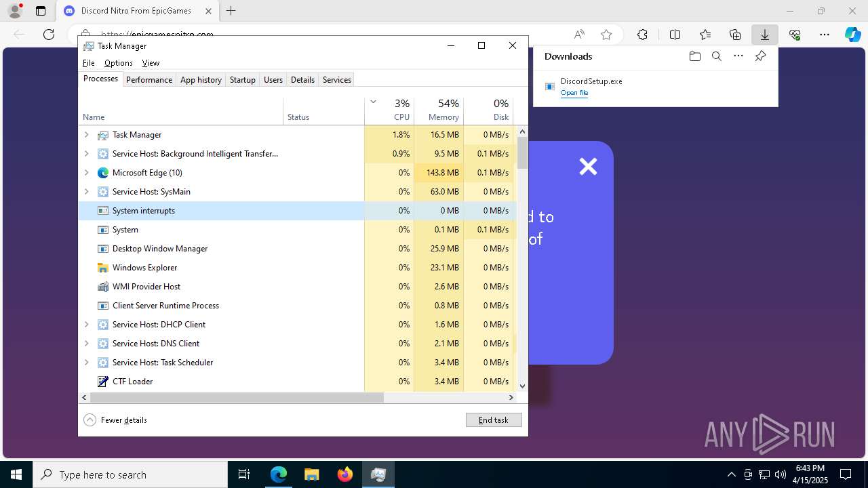Sort by the Name column header
This screenshot has width=868, height=488.
(180, 110)
